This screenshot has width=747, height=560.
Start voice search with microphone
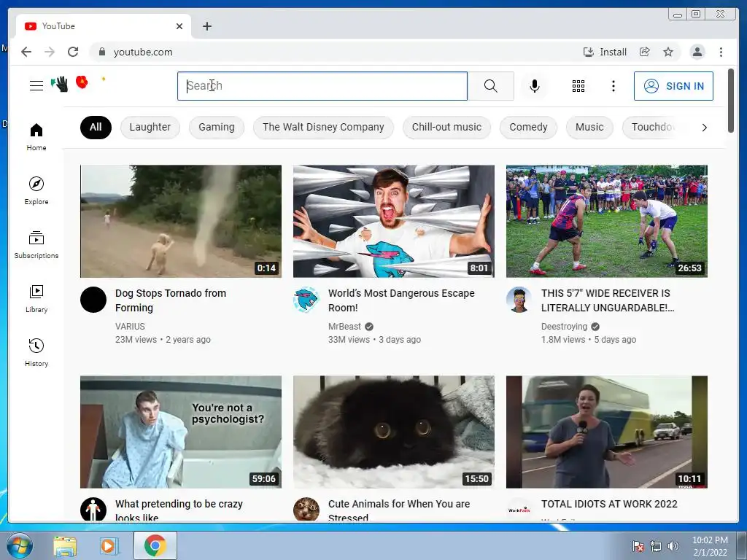pos(535,86)
